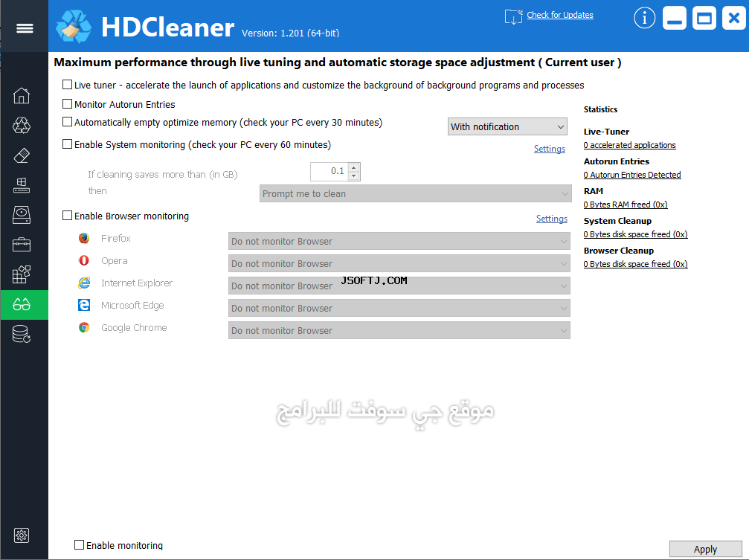Click 0 accelerated applications link
Screen dimensions: 749x560
pos(629,145)
